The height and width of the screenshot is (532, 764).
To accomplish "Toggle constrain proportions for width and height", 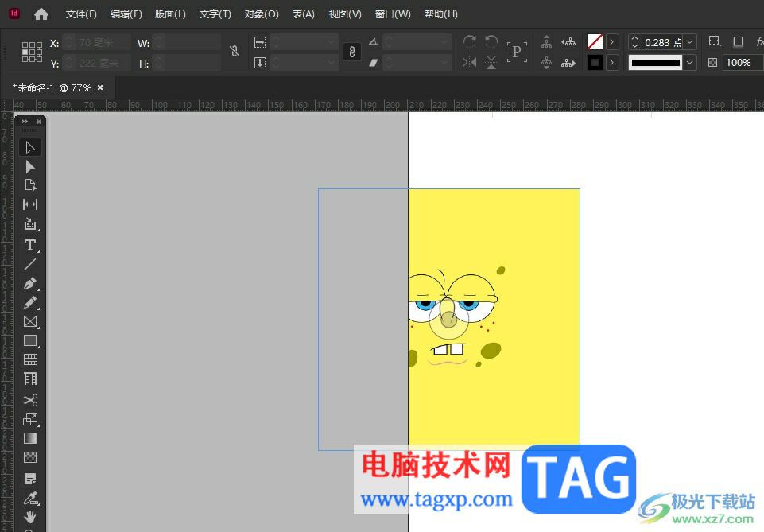I will tap(235, 51).
